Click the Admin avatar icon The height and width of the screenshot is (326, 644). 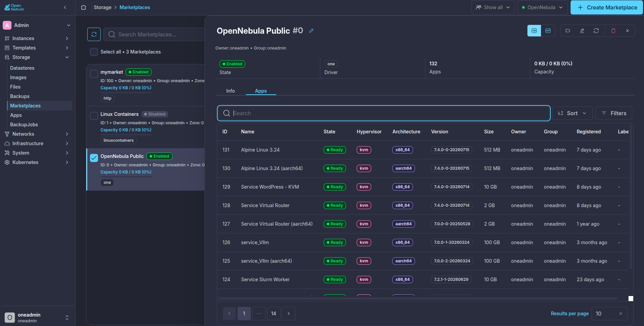[x=7, y=25]
